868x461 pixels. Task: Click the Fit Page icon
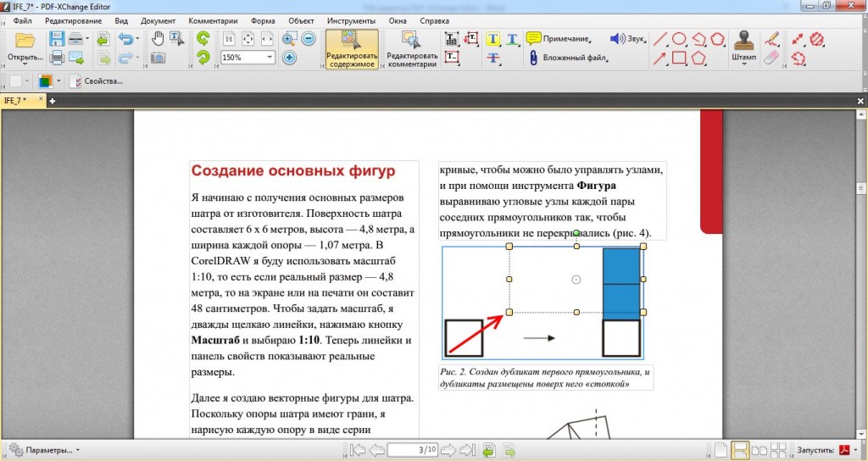(248, 39)
